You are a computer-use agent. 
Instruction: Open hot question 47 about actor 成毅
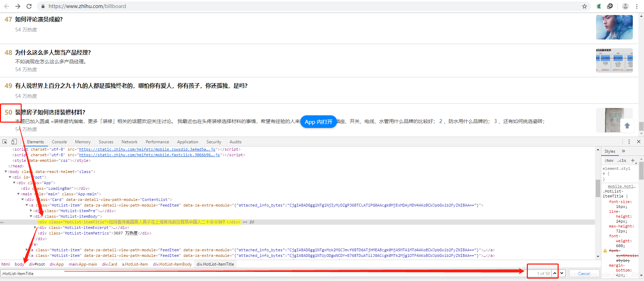click(x=39, y=20)
